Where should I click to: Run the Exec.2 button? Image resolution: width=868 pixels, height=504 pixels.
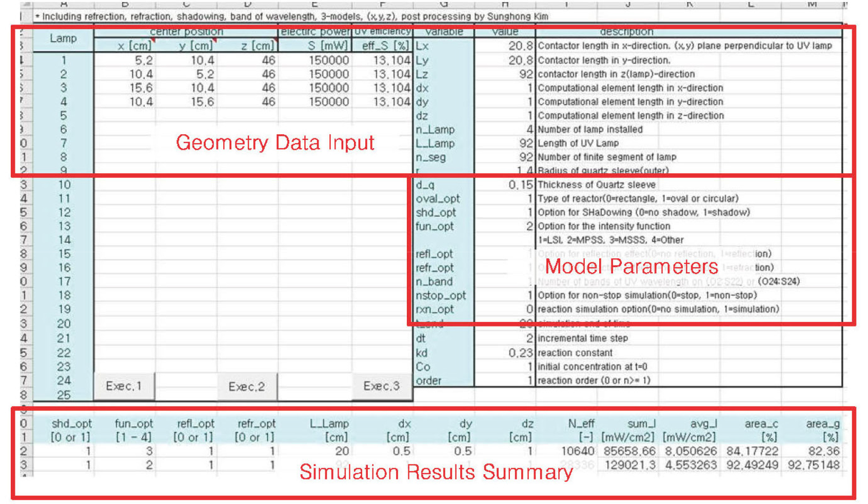[x=247, y=386]
